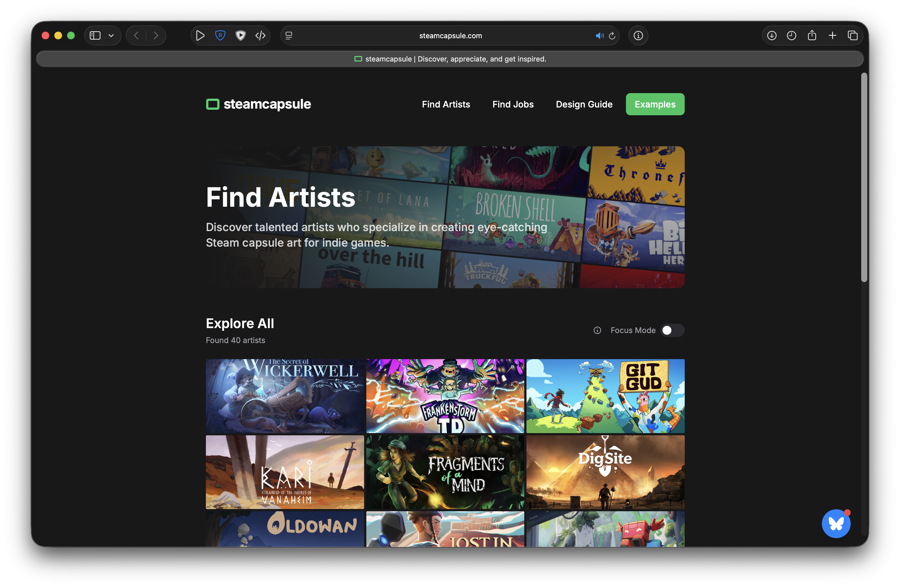
Task: Go forward with the forward arrow
Action: click(x=156, y=35)
